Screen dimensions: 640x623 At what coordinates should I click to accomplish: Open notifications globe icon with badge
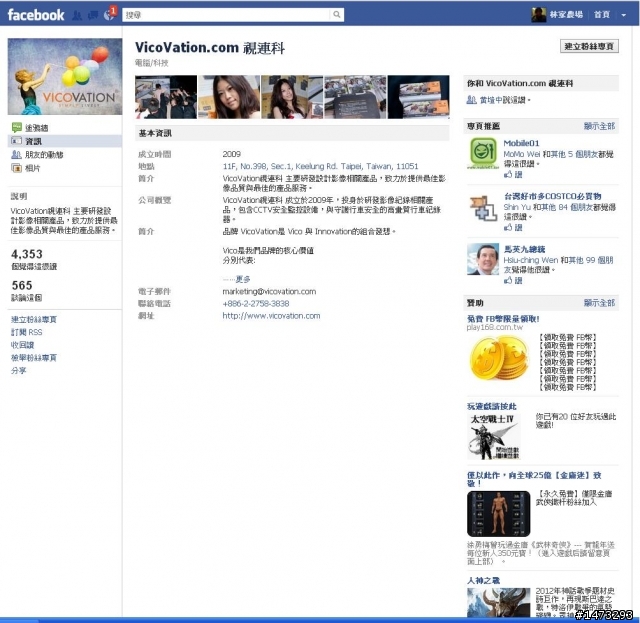pyautogui.click(x=109, y=14)
